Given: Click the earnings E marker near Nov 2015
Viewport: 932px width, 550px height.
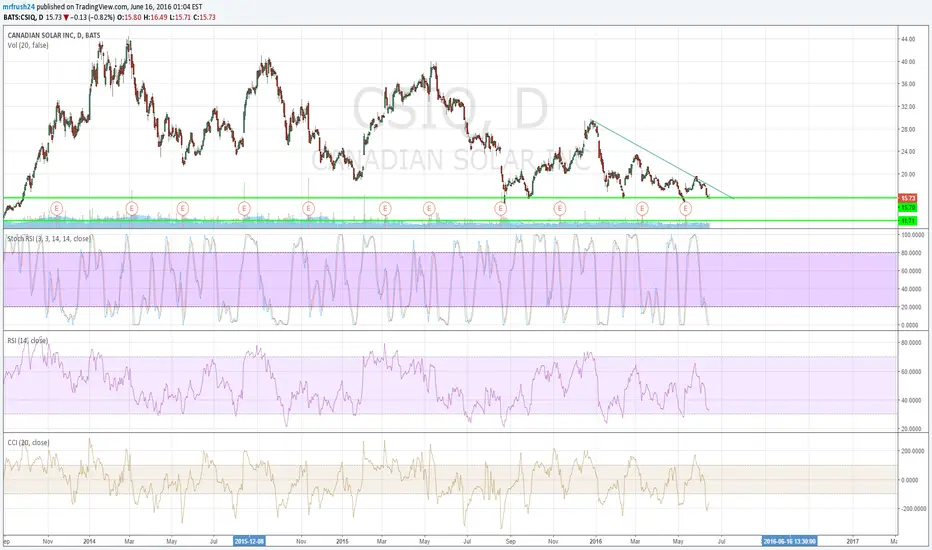Looking at the screenshot, I should point(560,208).
